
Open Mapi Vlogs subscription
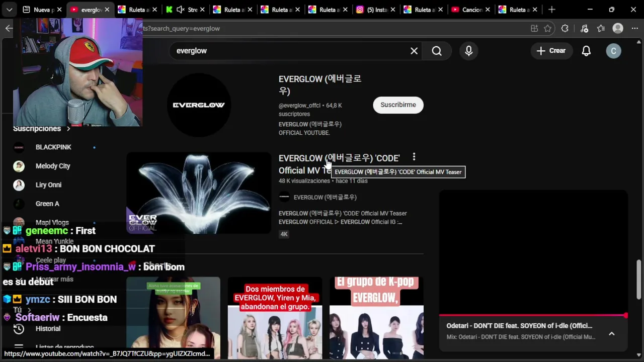point(52,222)
